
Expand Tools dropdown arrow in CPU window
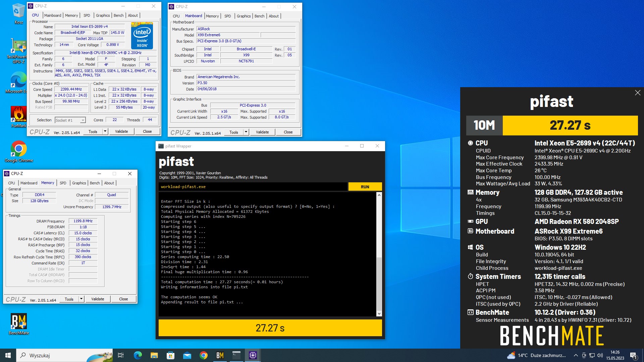tap(105, 131)
